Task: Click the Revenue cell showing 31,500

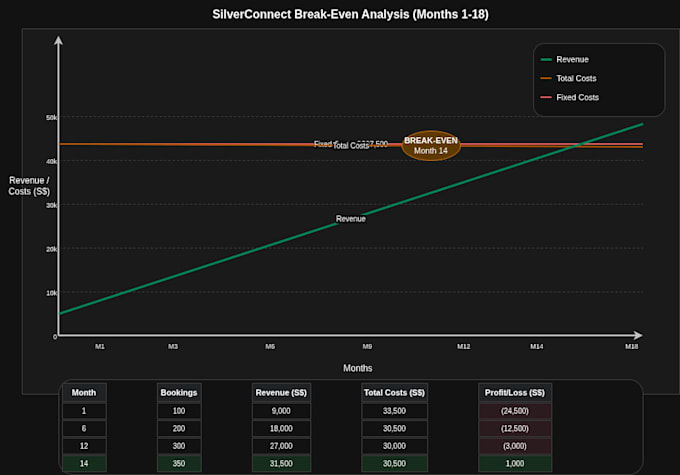Action: tap(281, 463)
